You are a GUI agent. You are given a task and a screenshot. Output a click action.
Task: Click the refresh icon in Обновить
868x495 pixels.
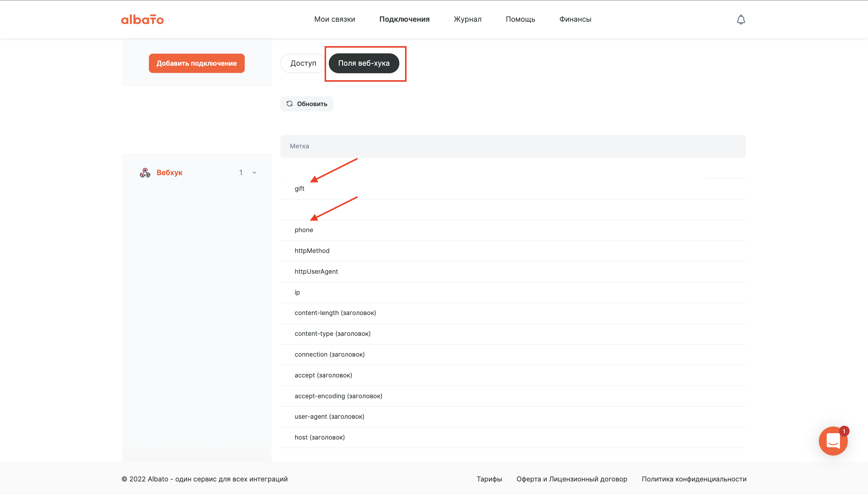click(290, 104)
